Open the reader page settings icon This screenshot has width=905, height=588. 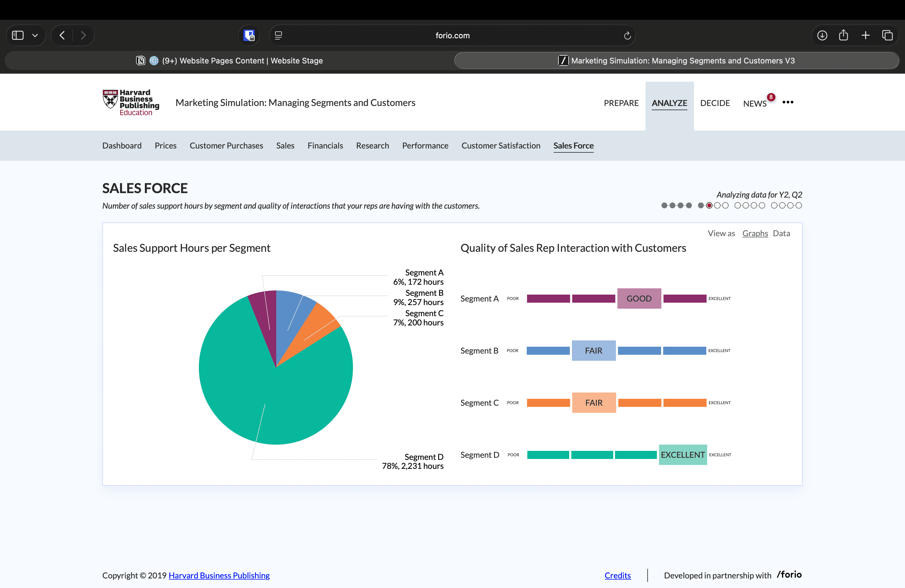[278, 35]
